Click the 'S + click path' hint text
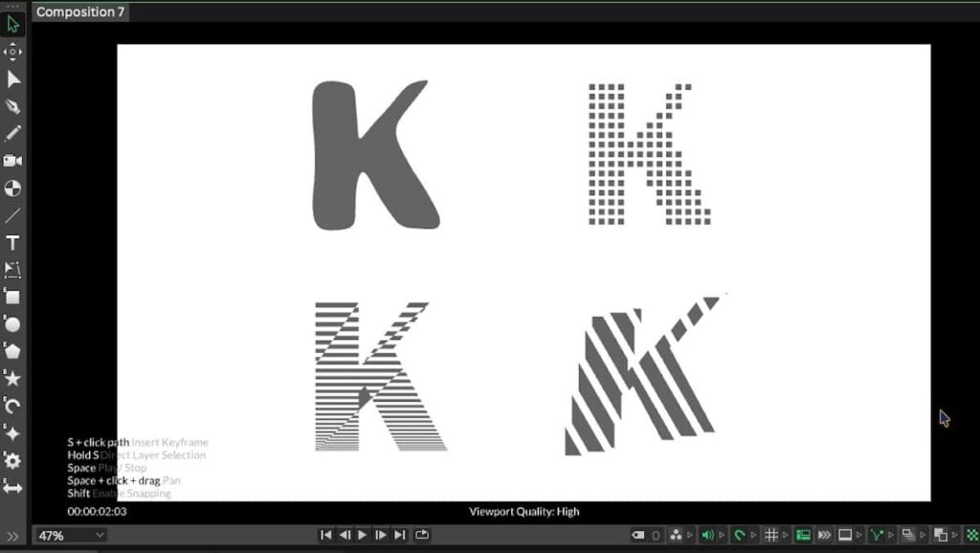 pos(99,442)
